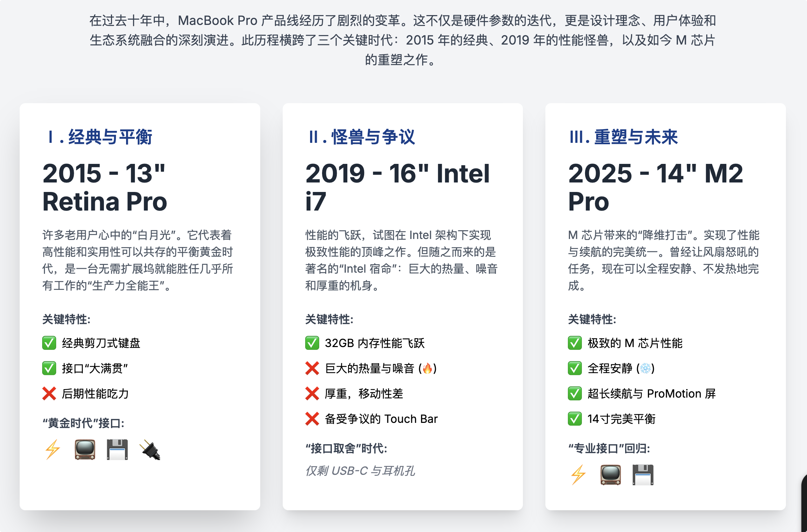The image size is (807, 532).
Task: Click floppy disk icon in 2015 card
Action: [117, 450]
